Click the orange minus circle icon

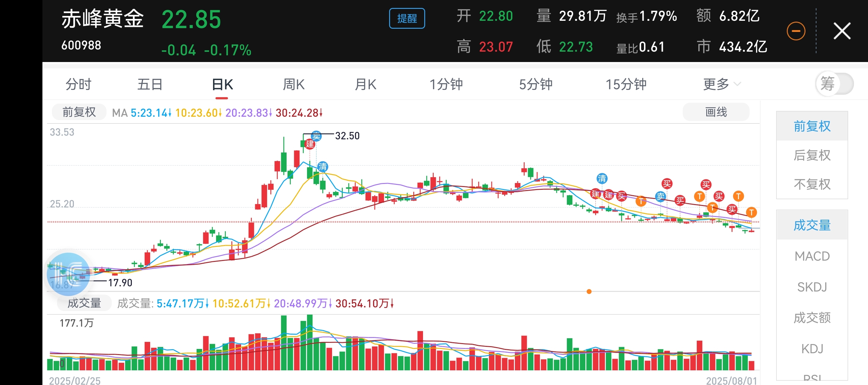(x=796, y=31)
